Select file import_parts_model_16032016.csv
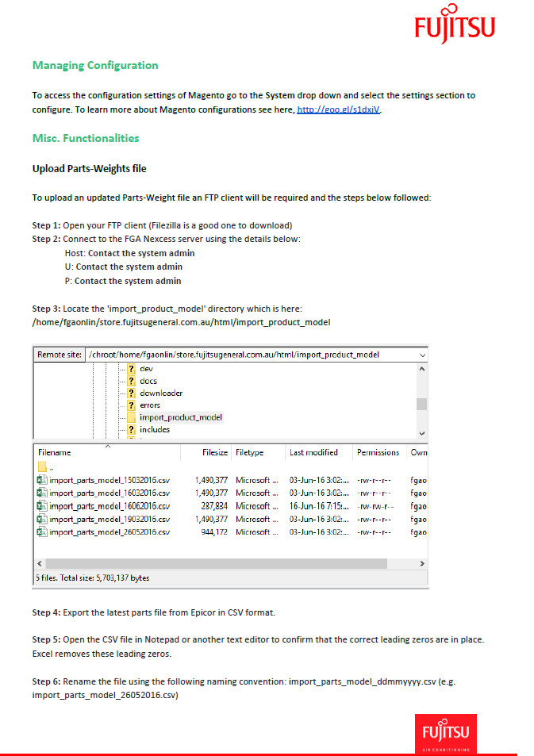This screenshot has width=534, height=756. [x=109, y=493]
